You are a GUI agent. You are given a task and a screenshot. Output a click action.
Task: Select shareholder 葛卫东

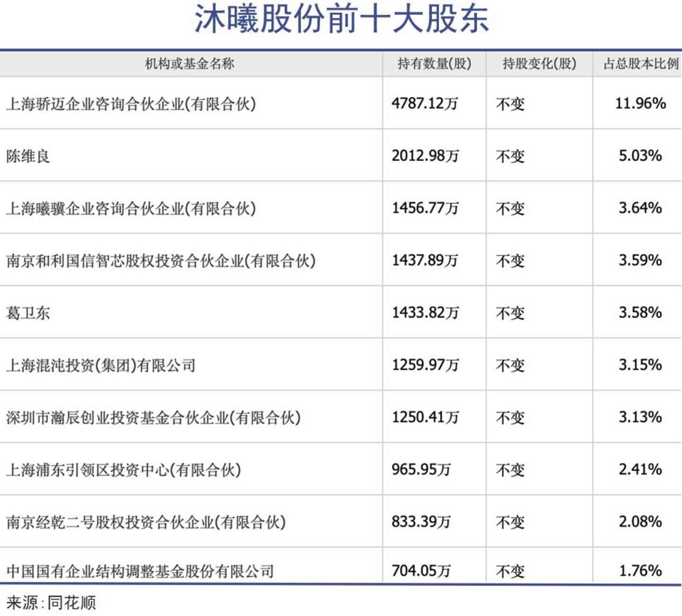[28, 313]
